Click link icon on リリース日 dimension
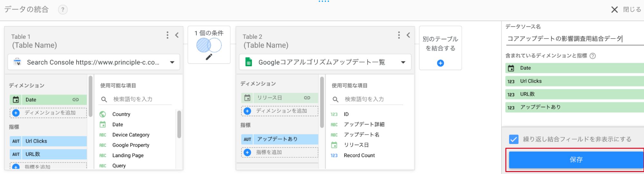 pos(307,98)
